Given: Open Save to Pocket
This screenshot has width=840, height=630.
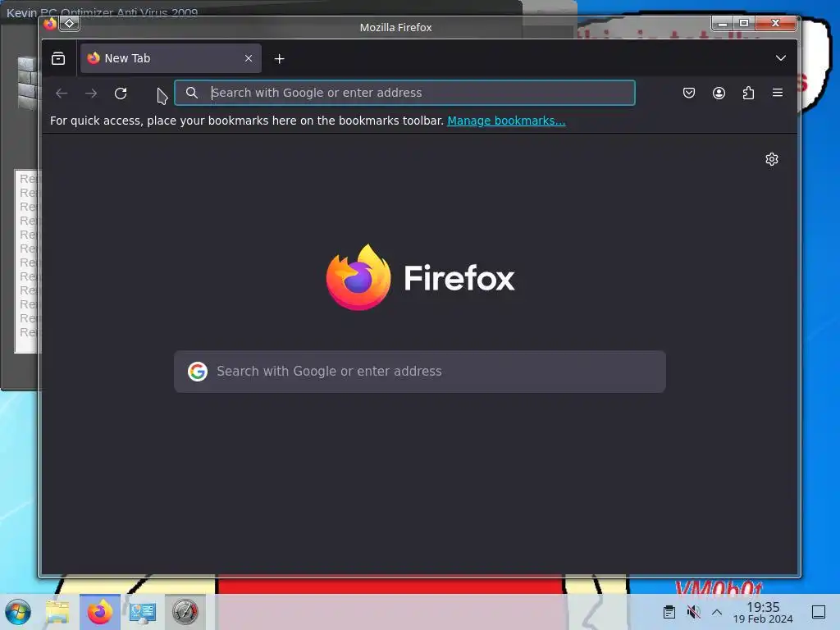Looking at the screenshot, I should [689, 93].
